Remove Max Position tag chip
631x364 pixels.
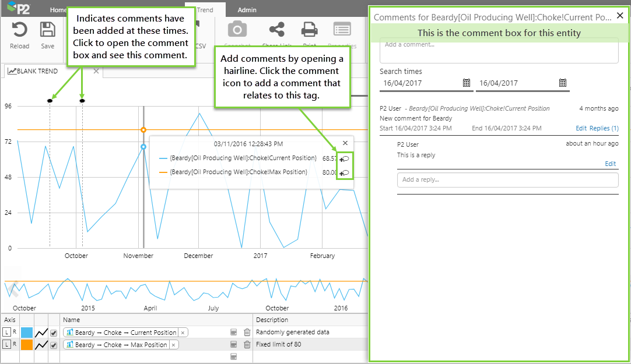pyautogui.click(x=173, y=345)
